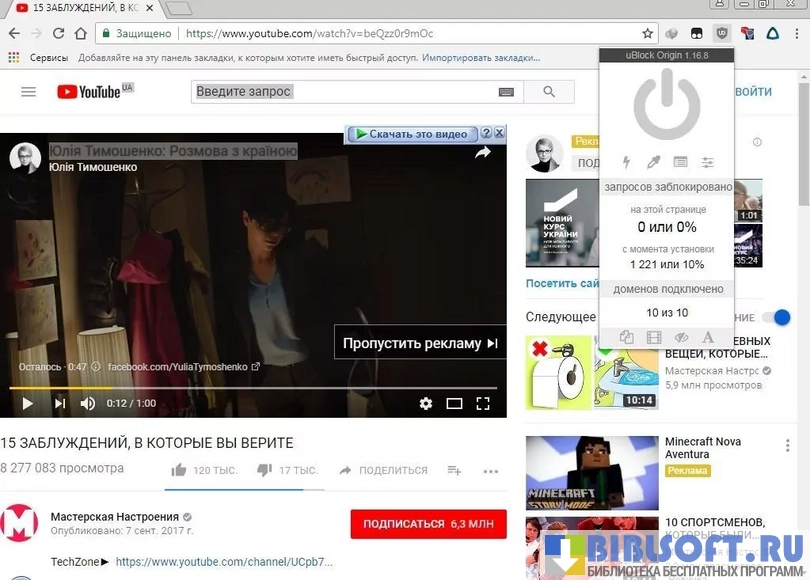Toggle uBlock remote fonts blocking icon
The width and height of the screenshot is (810, 580).
point(708,338)
